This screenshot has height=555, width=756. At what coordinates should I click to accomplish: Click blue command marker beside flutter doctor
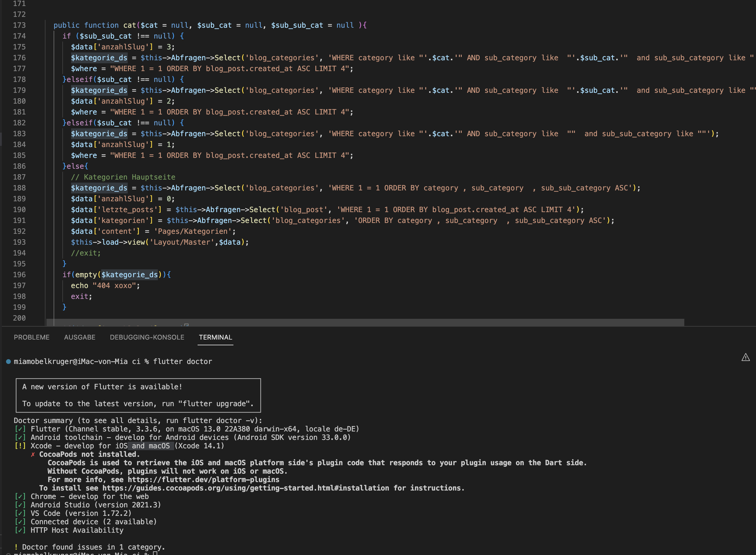coord(8,362)
